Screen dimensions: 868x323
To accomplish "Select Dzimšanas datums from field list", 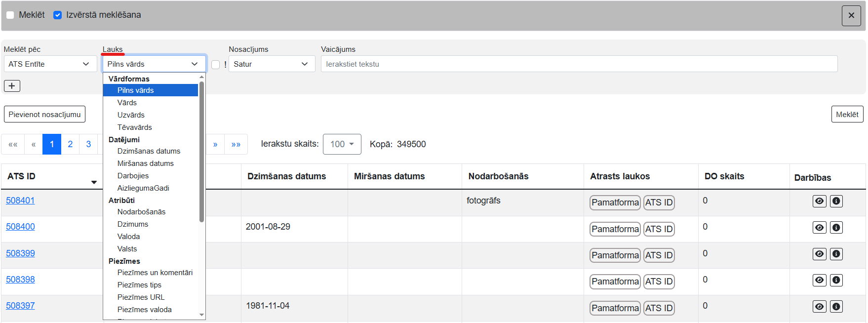I will (149, 151).
